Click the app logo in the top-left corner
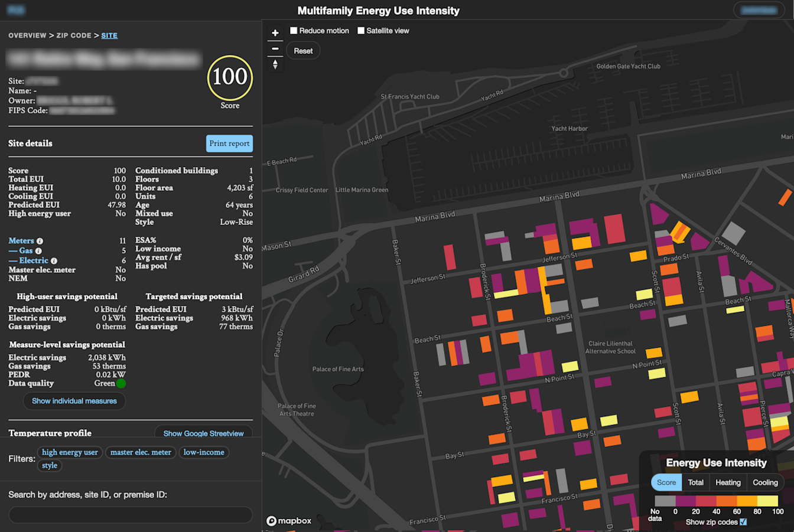 click(x=15, y=9)
